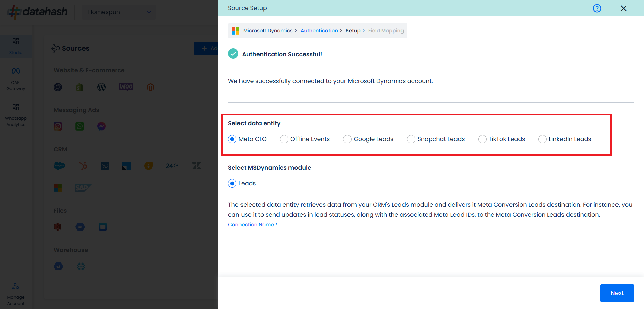Select the SAP CRM icon

[x=83, y=188]
